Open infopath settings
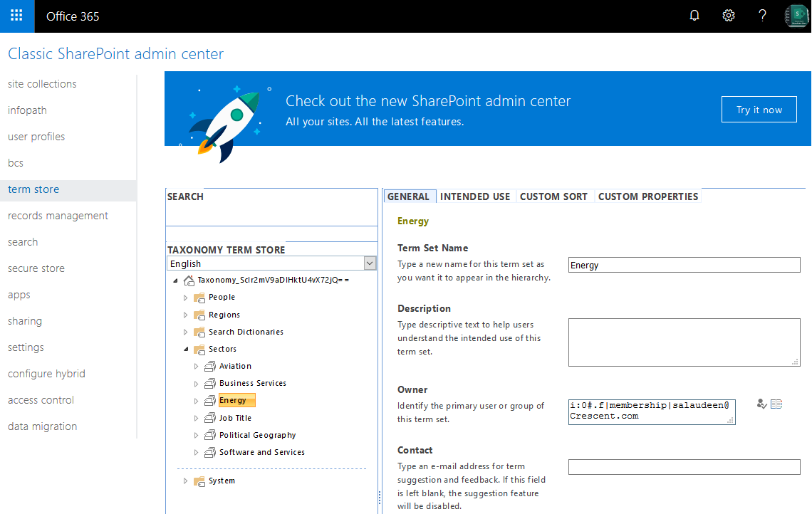812x514 pixels. pos(27,110)
